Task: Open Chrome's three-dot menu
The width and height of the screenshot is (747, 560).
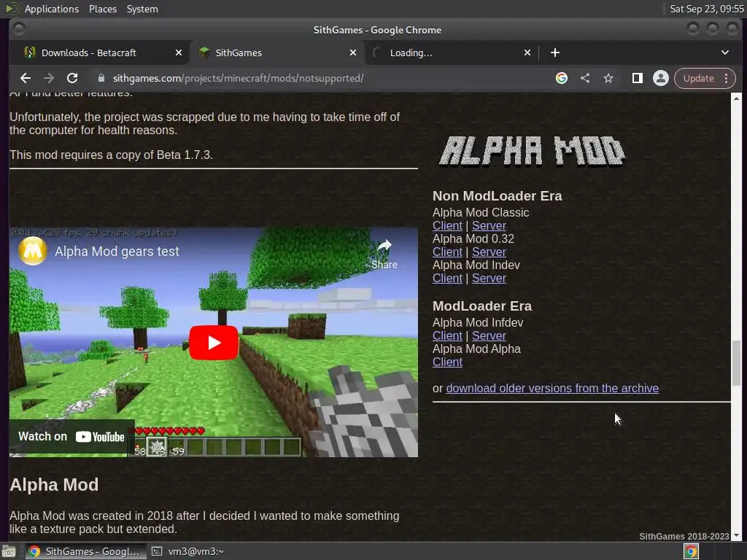Action: point(726,78)
